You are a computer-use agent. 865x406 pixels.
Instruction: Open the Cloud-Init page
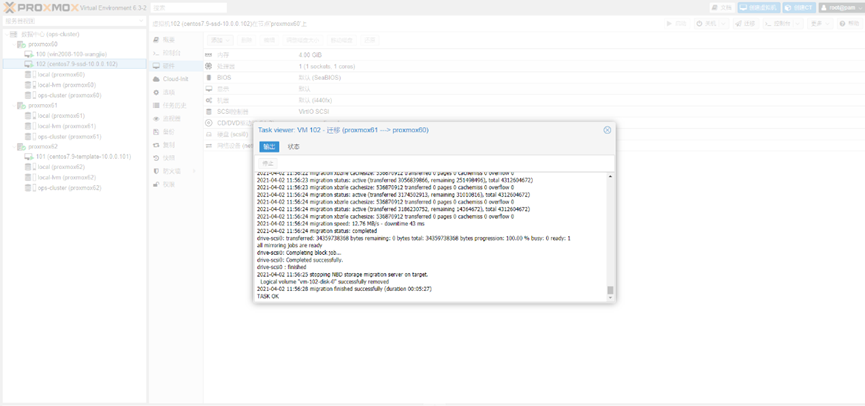(x=175, y=79)
